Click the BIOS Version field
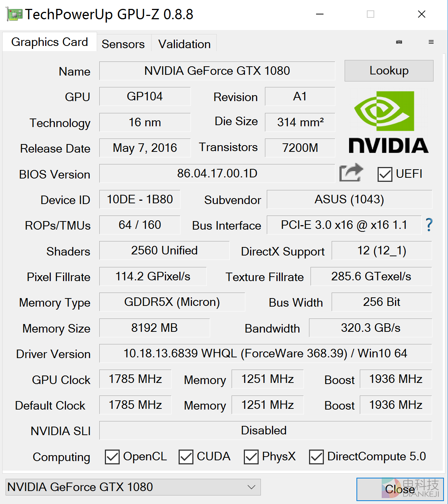 tap(217, 173)
